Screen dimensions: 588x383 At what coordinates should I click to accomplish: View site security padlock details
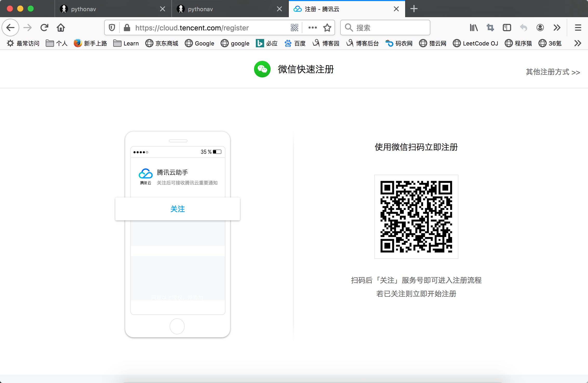pyautogui.click(x=127, y=28)
